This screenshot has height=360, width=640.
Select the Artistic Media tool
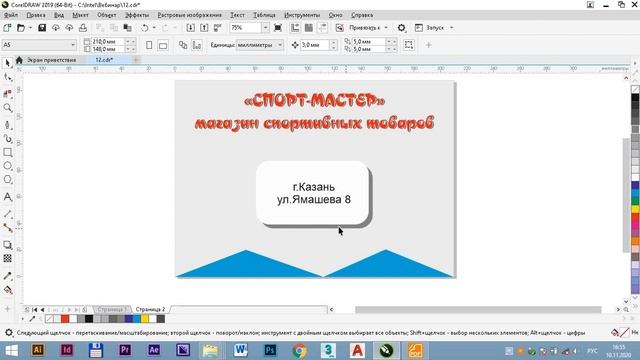7,139
